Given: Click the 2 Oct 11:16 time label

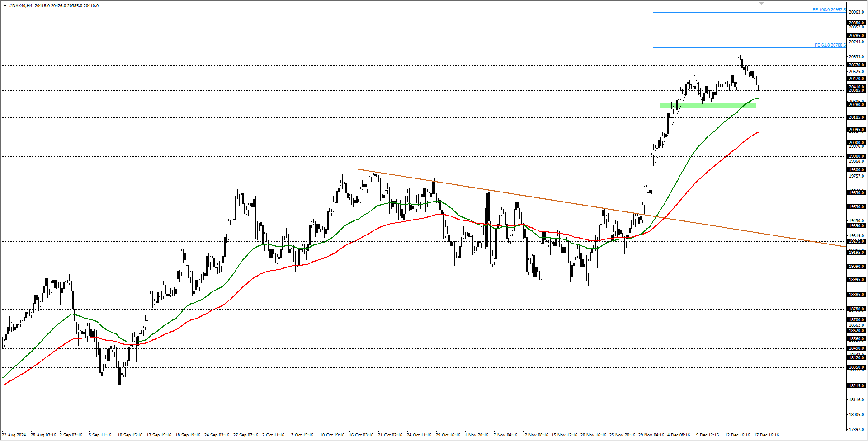Looking at the screenshot, I should click(x=274, y=435).
